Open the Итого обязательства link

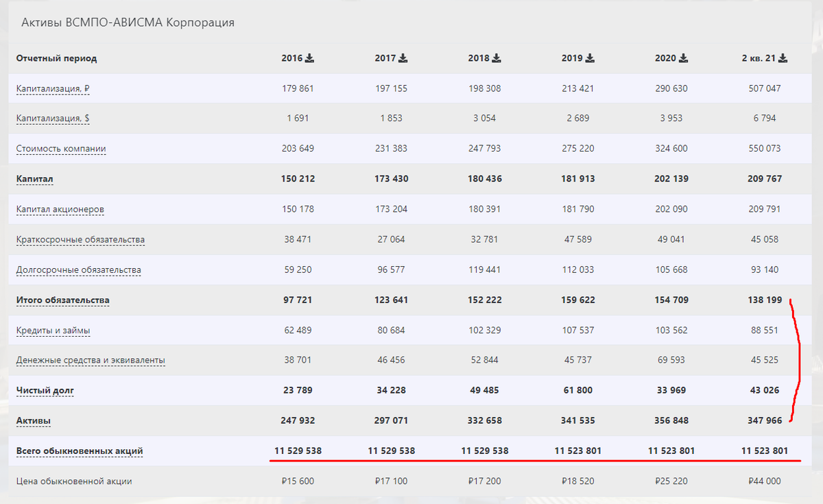[63, 300]
